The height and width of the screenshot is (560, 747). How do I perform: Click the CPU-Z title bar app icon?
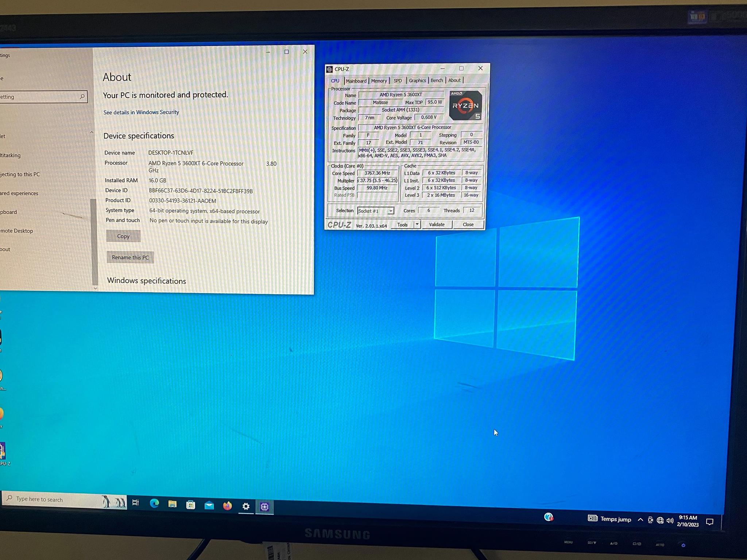(x=330, y=69)
